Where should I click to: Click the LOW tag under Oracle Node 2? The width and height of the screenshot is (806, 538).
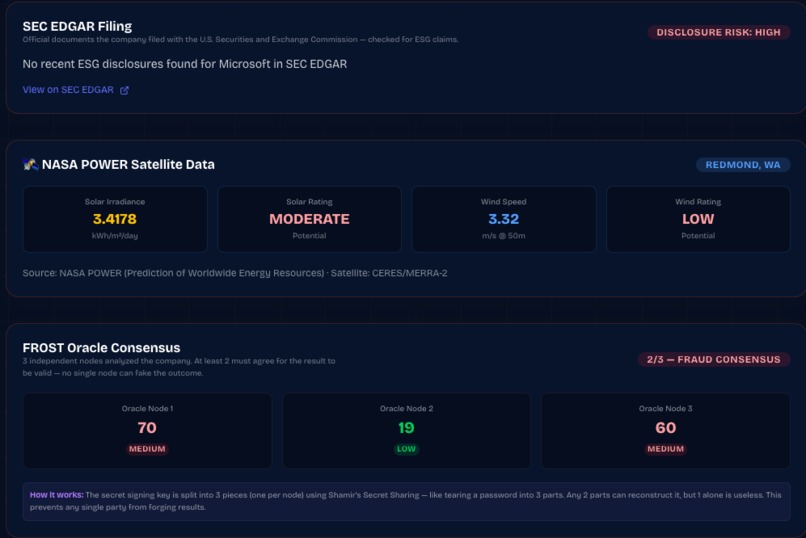(x=406, y=449)
